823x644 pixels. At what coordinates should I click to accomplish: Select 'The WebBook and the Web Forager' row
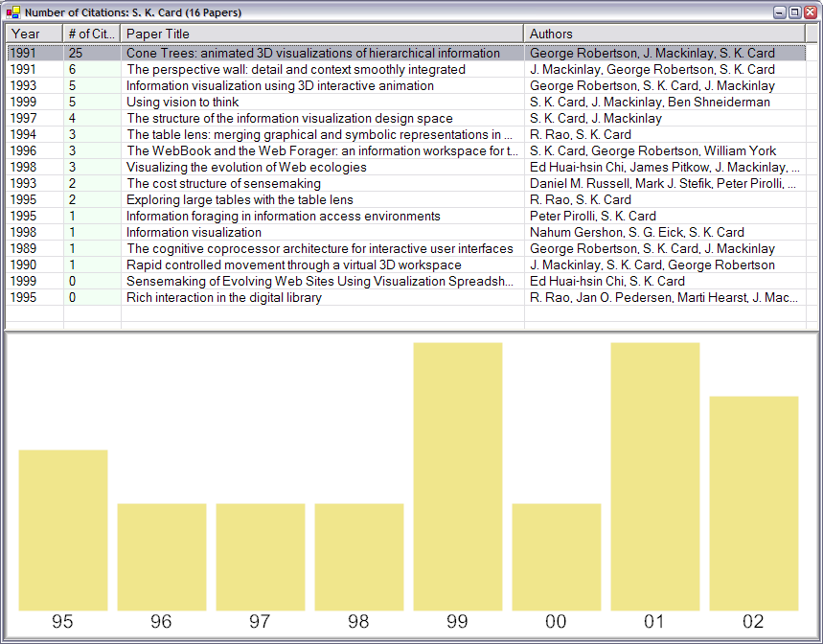click(x=405, y=150)
